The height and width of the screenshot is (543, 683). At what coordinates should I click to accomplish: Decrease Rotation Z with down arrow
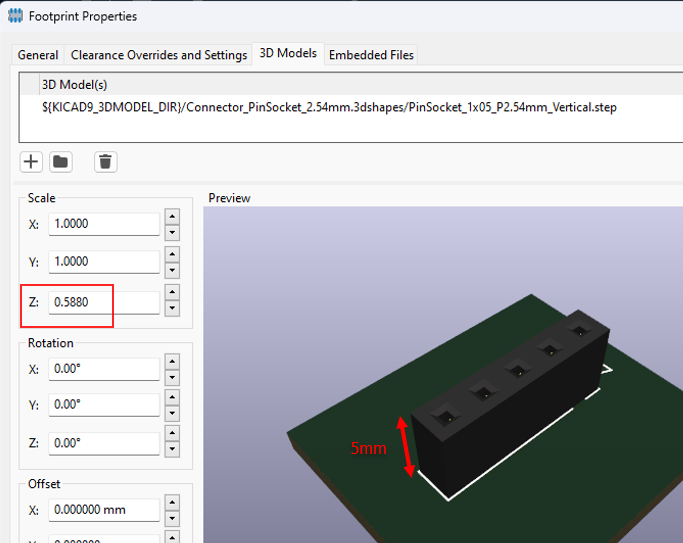click(x=172, y=452)
